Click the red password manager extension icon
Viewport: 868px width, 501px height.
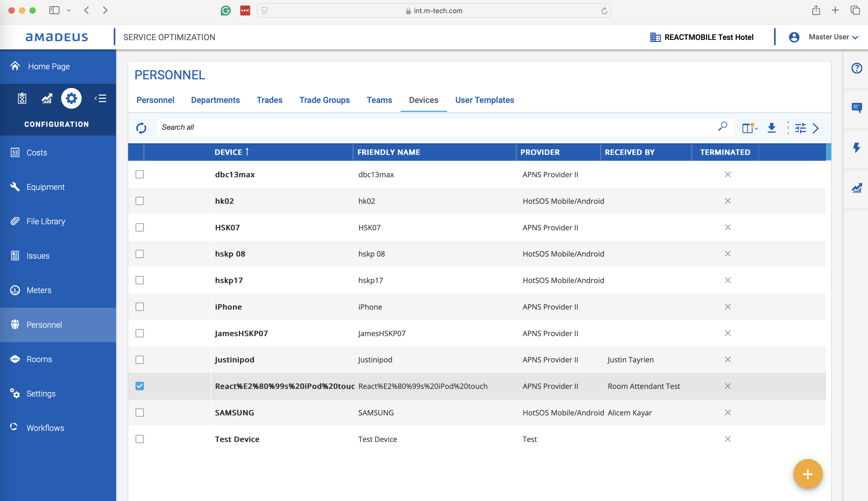click(245, 11)
